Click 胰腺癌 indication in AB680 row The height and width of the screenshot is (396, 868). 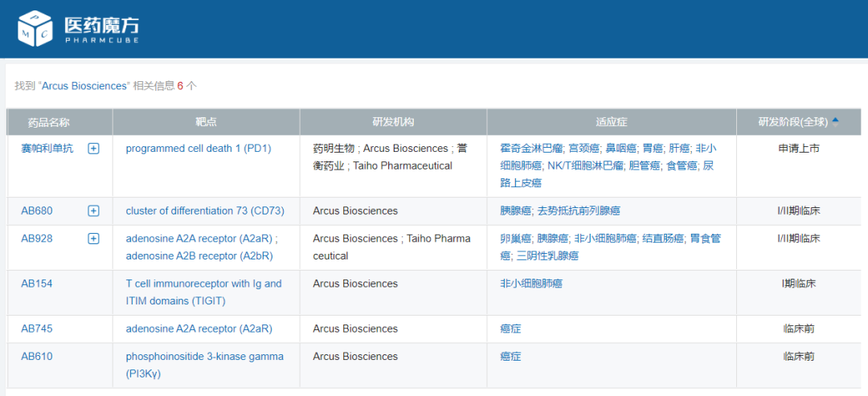[516, 210]
